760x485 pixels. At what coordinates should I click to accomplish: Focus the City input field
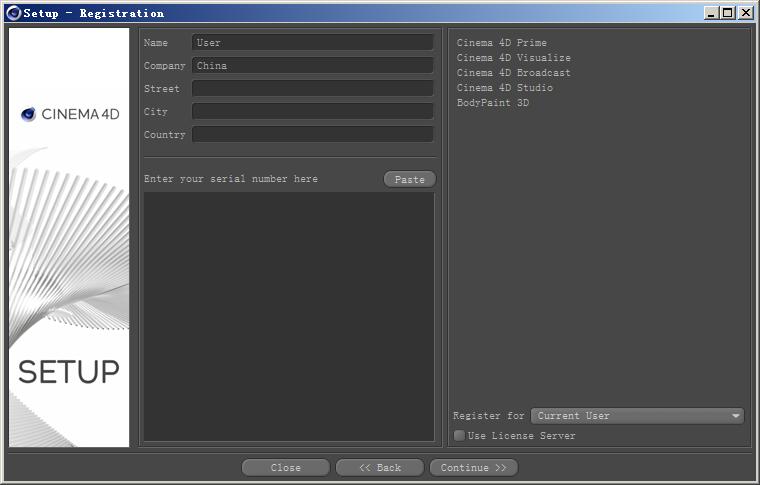click(x=313, y=111)
